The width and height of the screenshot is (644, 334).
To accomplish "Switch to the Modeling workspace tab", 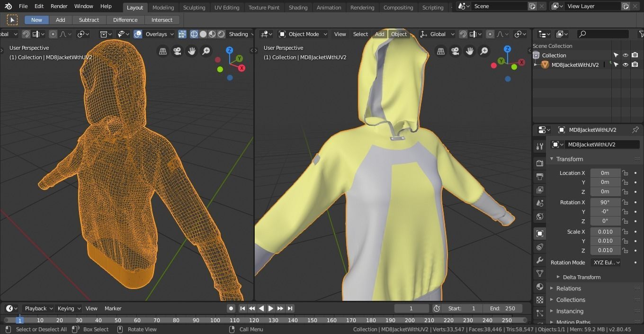I will (163, 8).
